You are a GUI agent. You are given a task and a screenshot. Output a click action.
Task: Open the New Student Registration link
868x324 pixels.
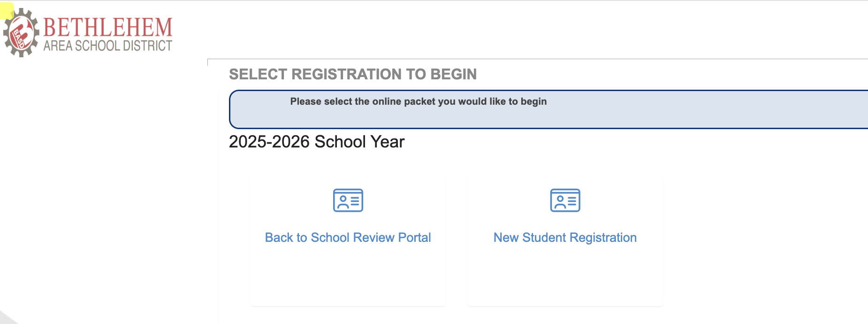(x=565, y=238)
